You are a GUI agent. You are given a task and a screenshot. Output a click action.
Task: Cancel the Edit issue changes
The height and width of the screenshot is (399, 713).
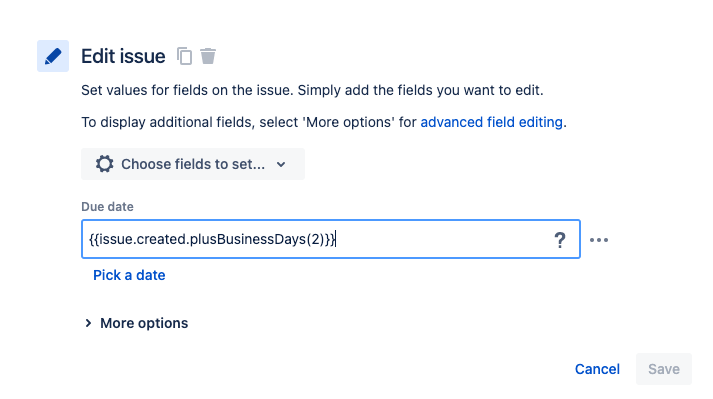[597, 369]
